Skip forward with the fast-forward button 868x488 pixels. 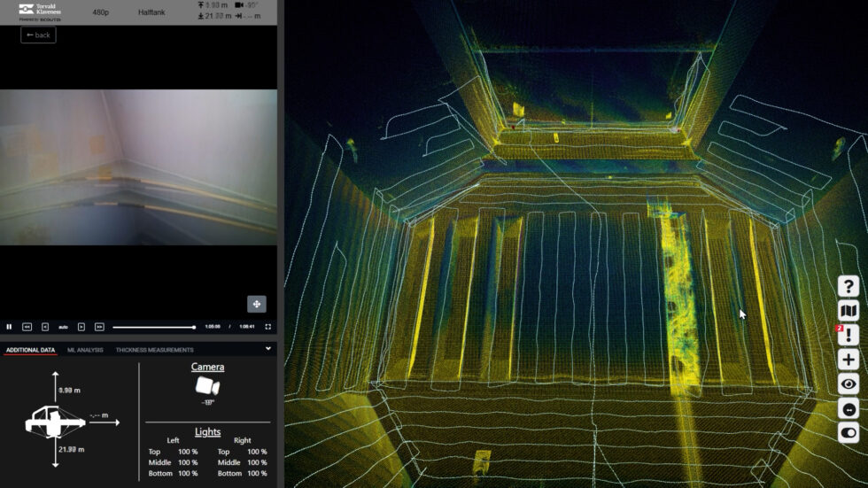coord(99,327)
